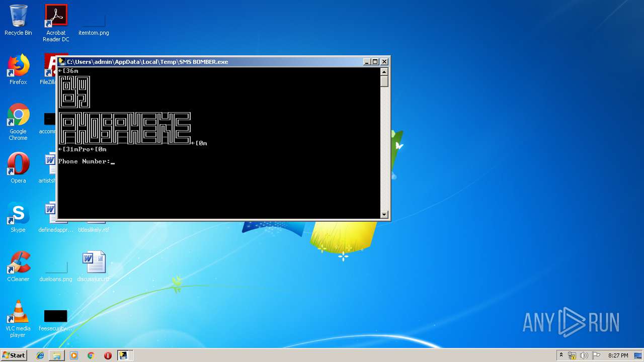Open Internet Explorer from the taskbar
This screenshot has width=644, height=362.
pos(40,355)
